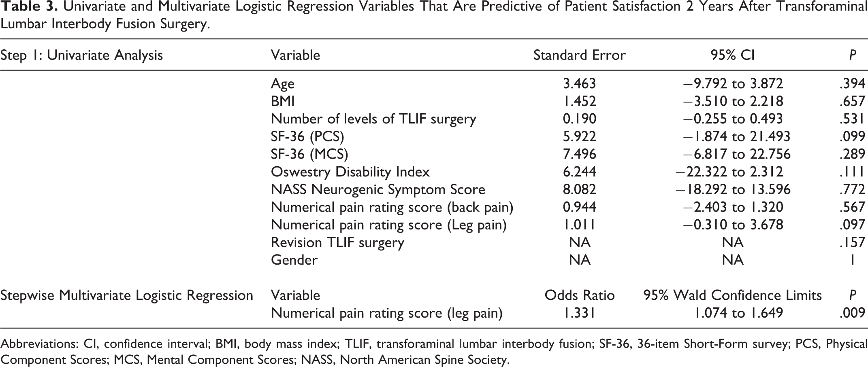868x367 pixels.
Task: Click Numerical pain rating score (Leg pain)
Action: [389, 225]
